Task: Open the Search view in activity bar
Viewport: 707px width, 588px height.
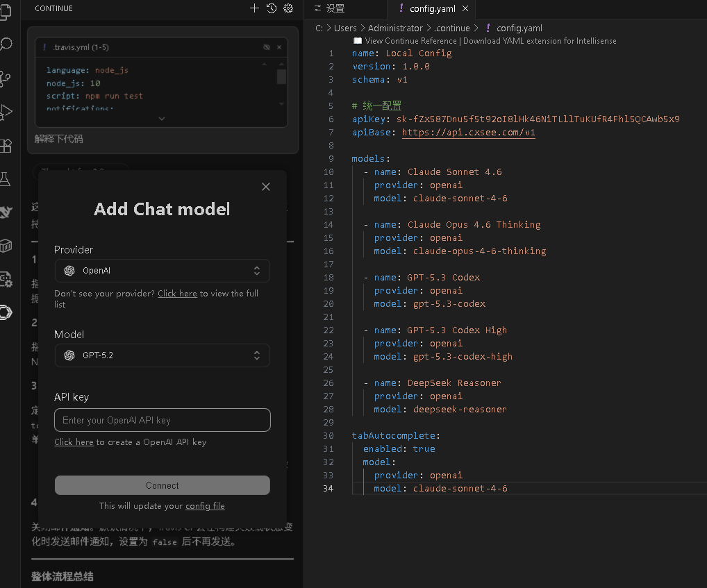Action: point(6,46)
